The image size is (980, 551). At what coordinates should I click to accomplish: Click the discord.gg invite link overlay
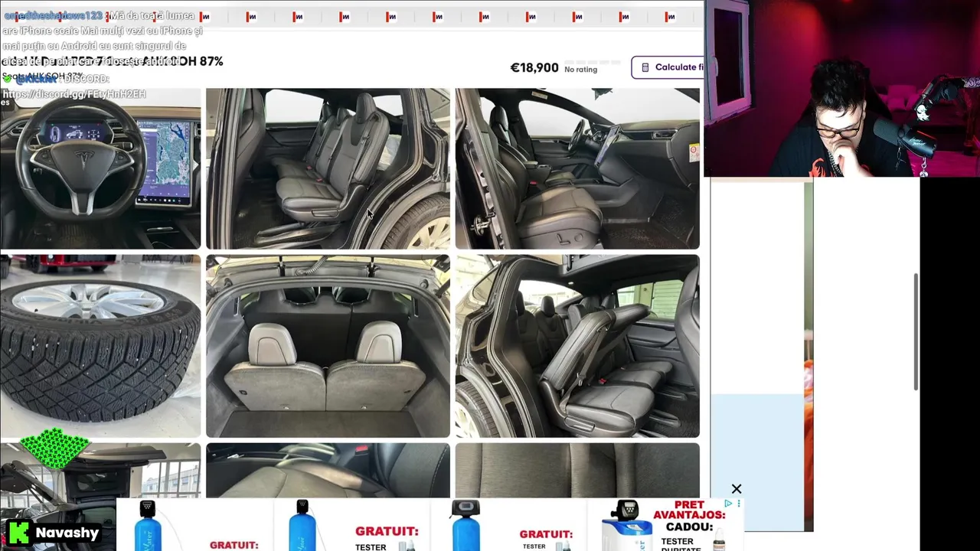click(74, 94)
